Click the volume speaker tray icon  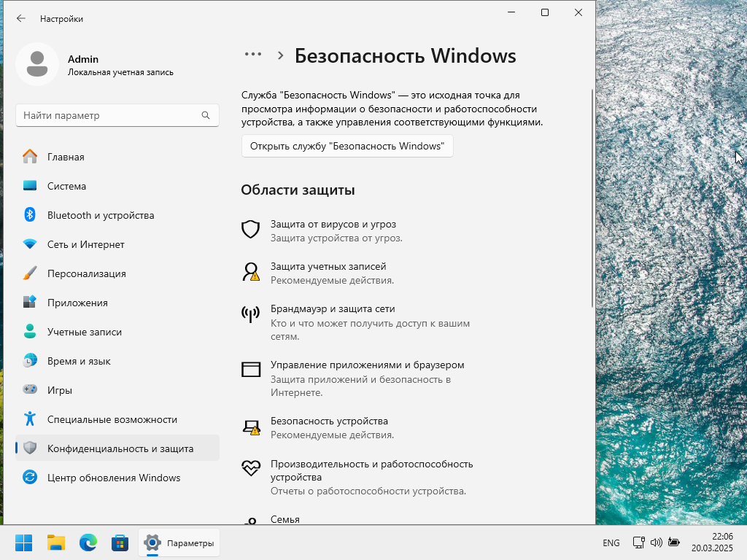657,542
